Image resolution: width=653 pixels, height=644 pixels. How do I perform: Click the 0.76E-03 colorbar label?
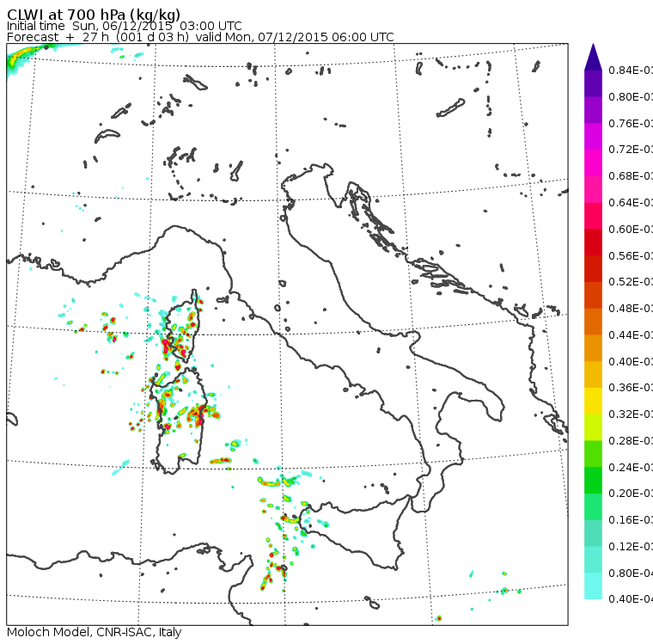[x=631, y=123]
